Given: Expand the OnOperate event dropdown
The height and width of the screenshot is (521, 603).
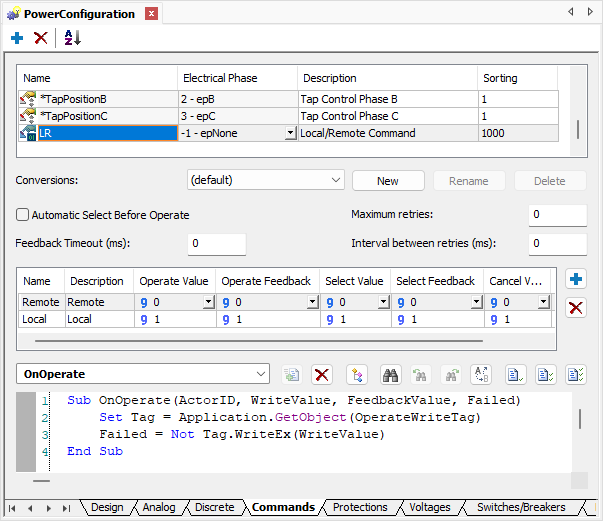Looking at the screenshot, I should pos(261,373).
